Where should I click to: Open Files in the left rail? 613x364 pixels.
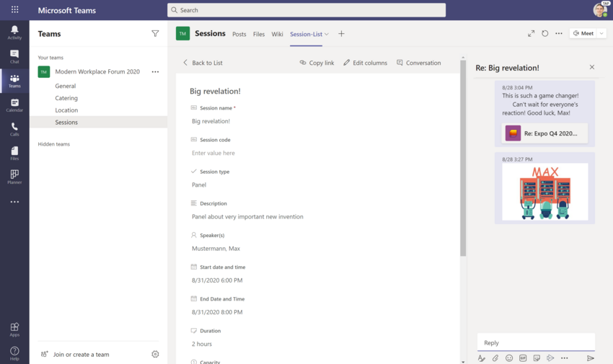pos(14,154)
